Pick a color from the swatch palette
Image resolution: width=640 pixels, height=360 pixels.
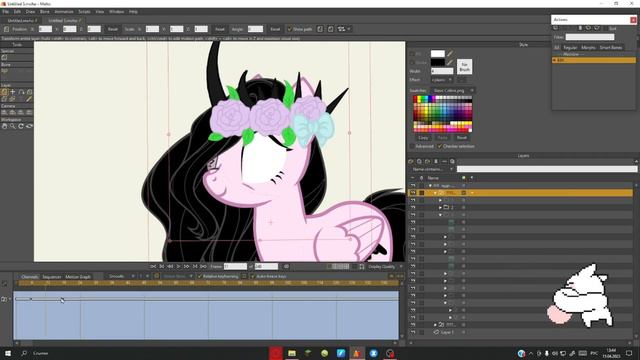click(x=442, y=114)
